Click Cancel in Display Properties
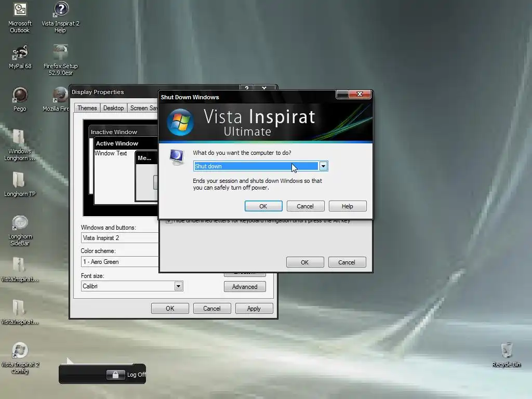This screenshot has width=532, height=399. [212, 309]
